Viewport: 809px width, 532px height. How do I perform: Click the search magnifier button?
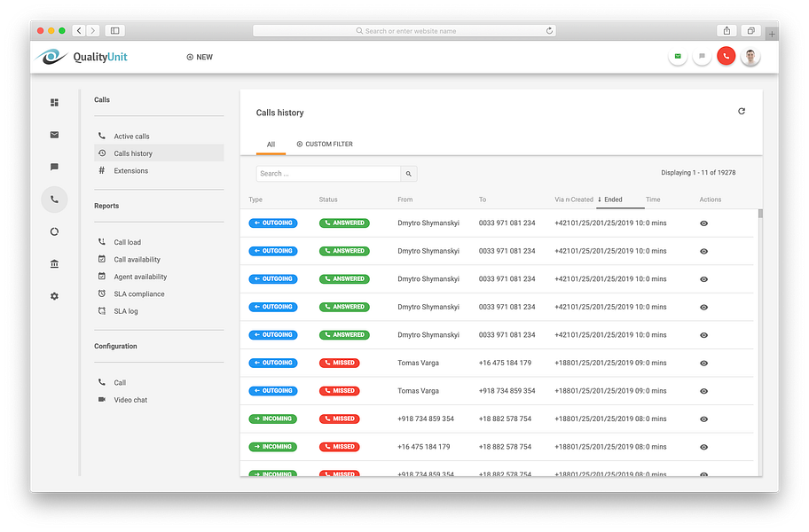(409, 174)
